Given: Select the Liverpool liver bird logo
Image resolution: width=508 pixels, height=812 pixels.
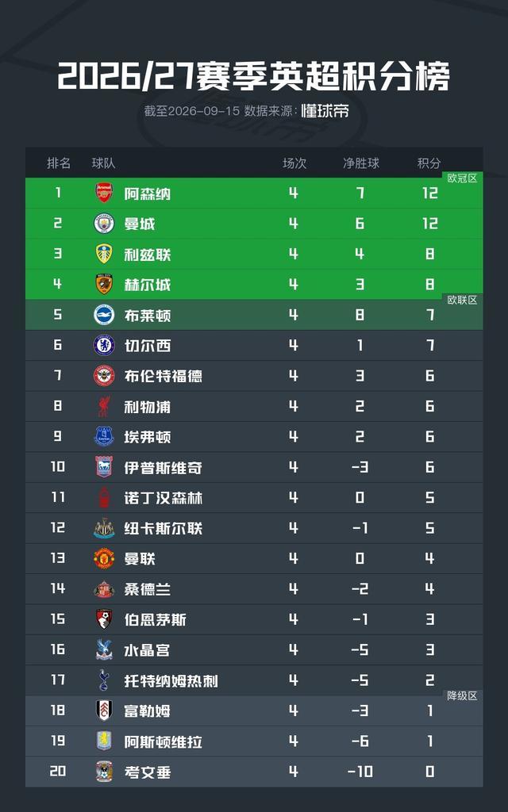Looking at the screenshot, I should [104, 407].
